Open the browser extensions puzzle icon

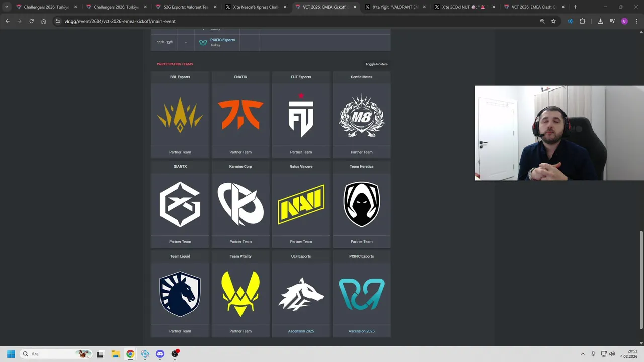click(582, 21)
